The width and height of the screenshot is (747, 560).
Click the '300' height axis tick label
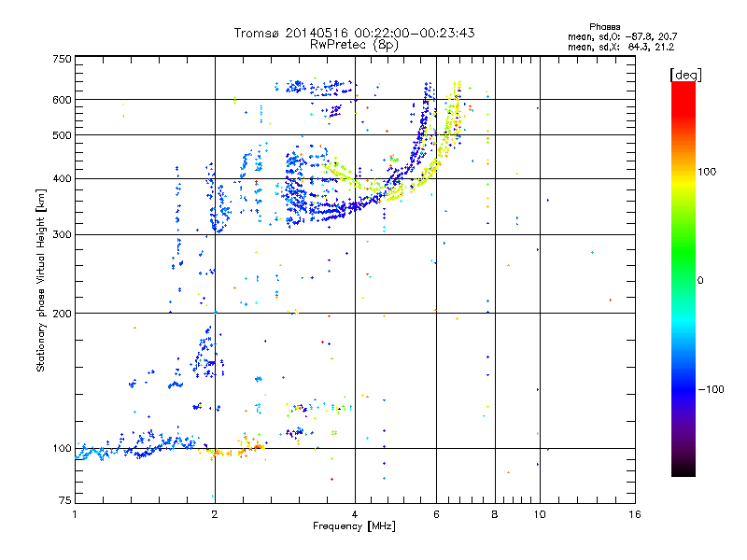click(62, 235)
